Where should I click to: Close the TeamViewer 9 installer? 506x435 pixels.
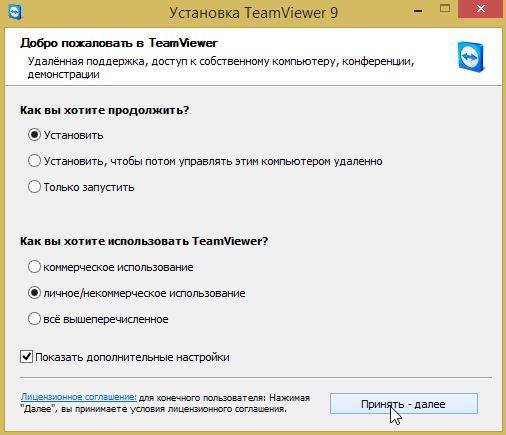point(481,9)
